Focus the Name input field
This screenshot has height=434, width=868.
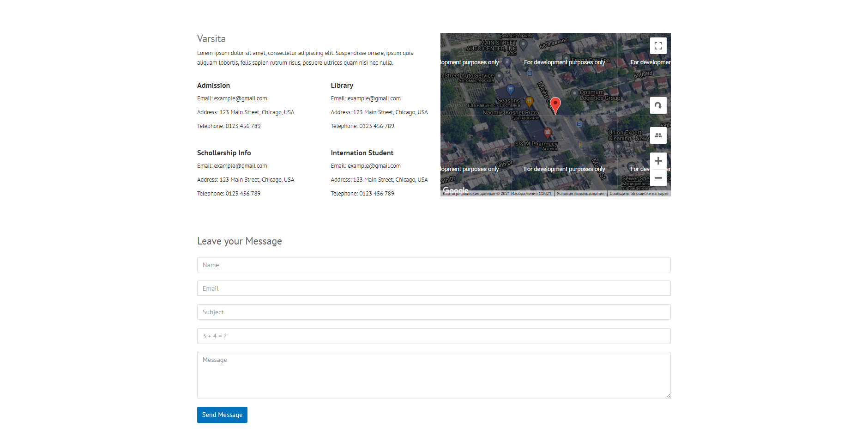(434, 265)
